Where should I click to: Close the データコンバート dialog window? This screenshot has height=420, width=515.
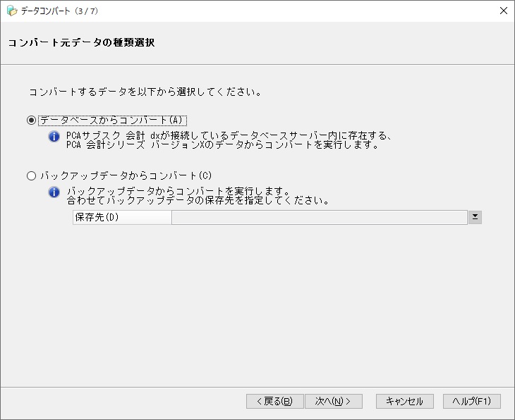[x=503, y=11]
